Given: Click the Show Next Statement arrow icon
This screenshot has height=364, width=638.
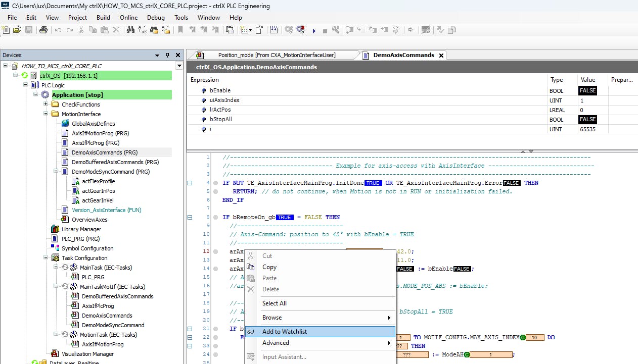Looking at the screenshot, I should (411, 30).
